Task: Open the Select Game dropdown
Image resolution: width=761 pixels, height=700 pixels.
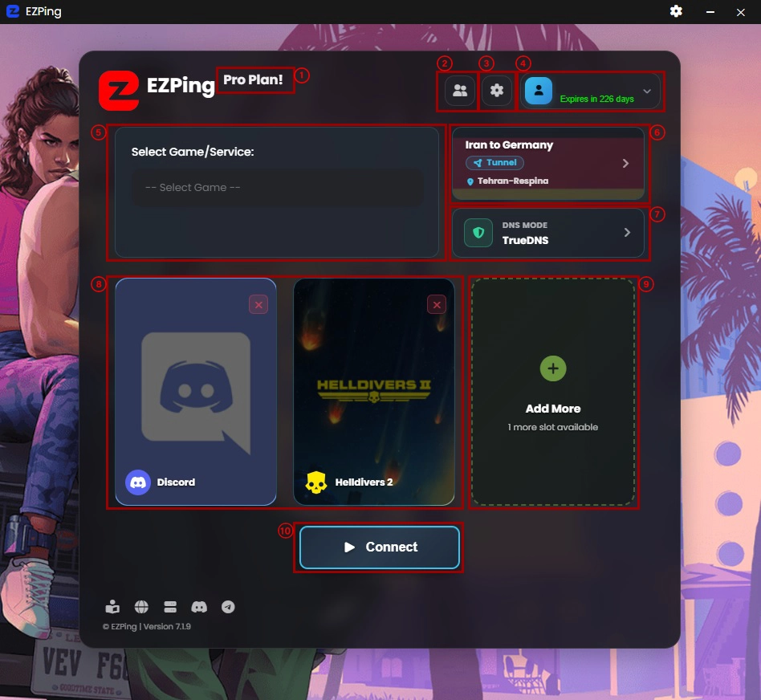Action: [x=277, y=187]
